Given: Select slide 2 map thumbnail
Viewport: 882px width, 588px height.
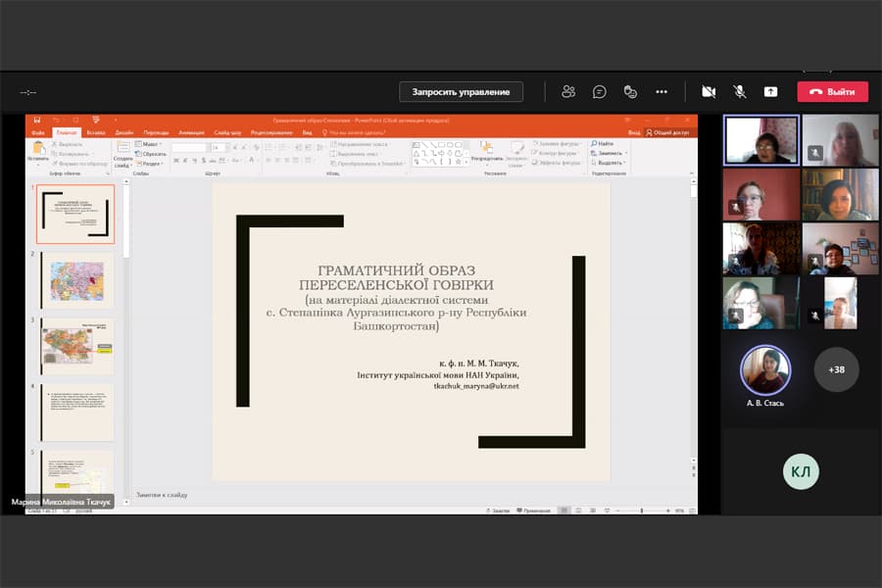Looking at the screenshot, I should [76, 280].
